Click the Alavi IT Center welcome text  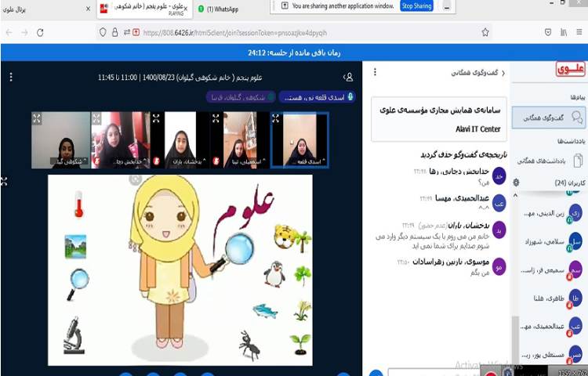(477, 128)
